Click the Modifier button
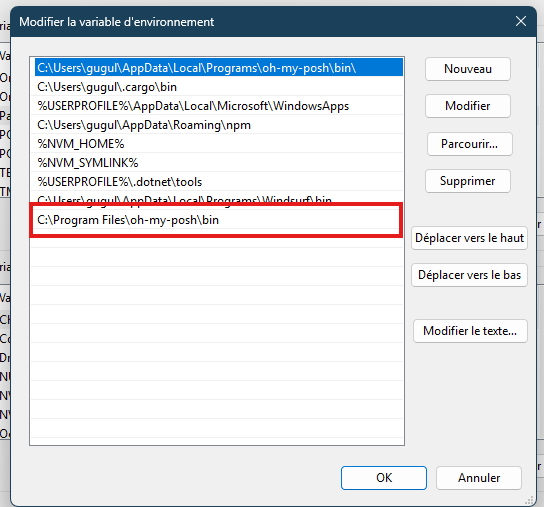The height and width of the screenshot is (507, 544). pos(468,105)
